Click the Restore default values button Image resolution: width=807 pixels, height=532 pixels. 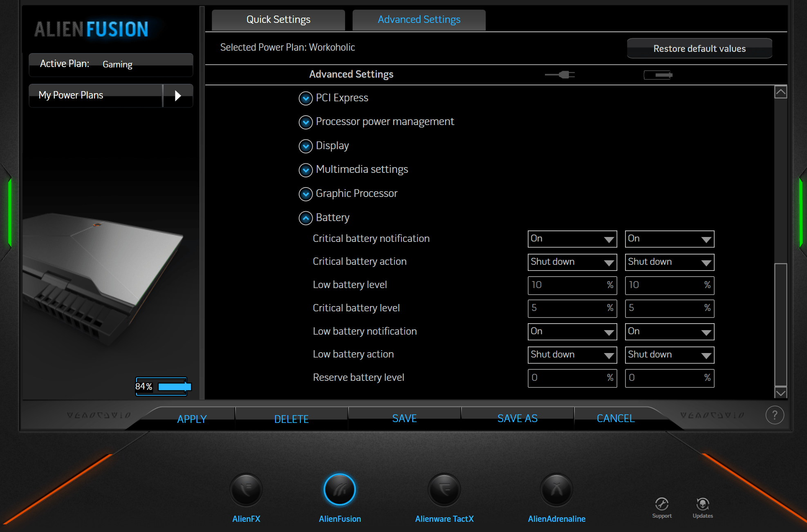[x=699, y=48]
